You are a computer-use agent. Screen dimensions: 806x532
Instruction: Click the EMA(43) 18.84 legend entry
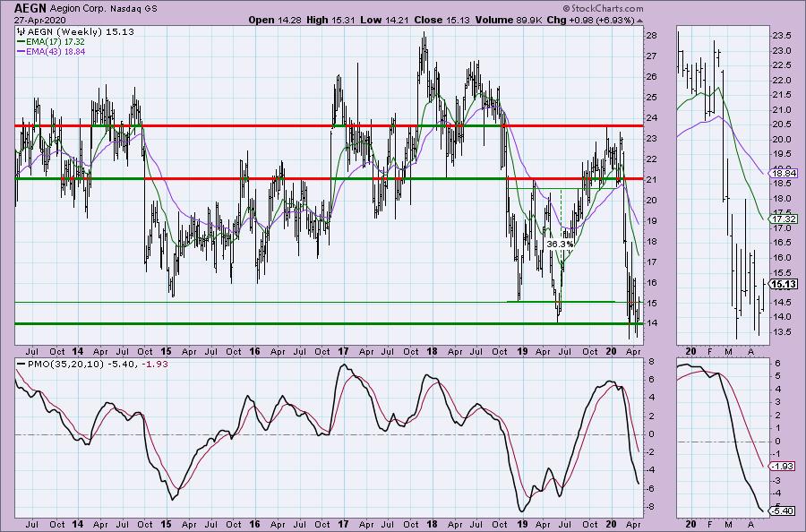point(55,51)
